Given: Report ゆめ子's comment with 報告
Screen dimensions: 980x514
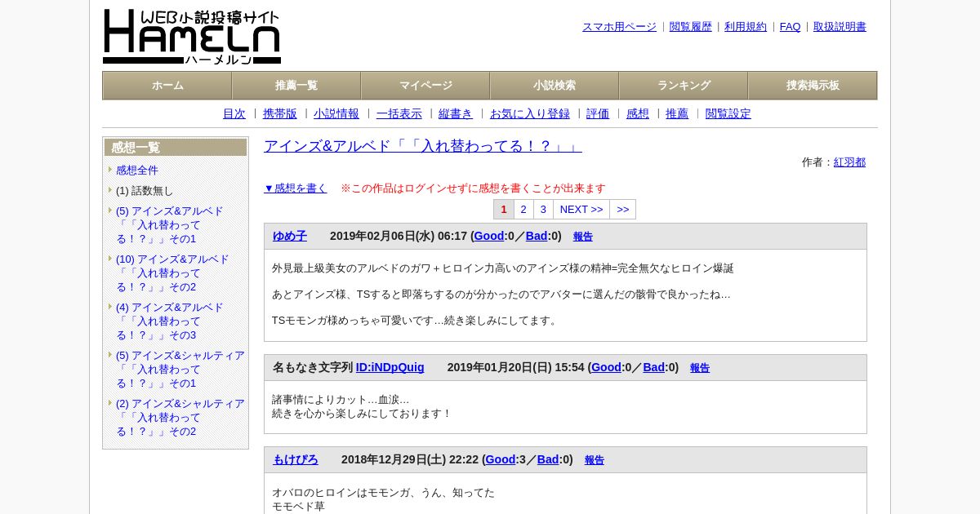Looking at the screenshot, I should 583,237.
